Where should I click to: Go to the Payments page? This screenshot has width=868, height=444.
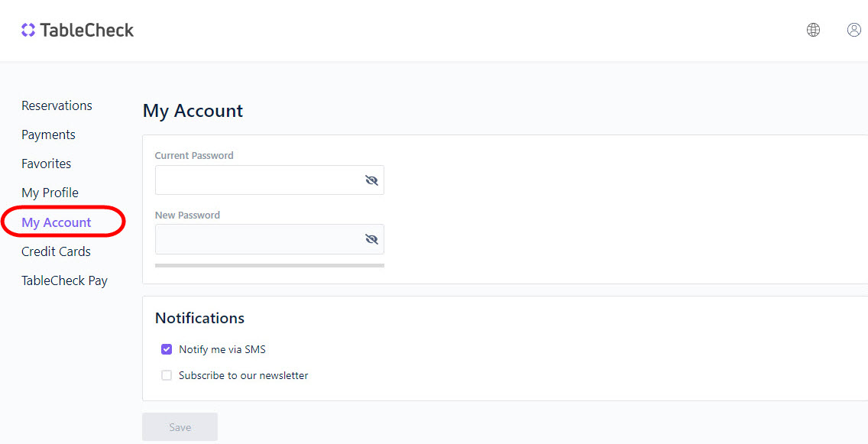tap(48, 134)
